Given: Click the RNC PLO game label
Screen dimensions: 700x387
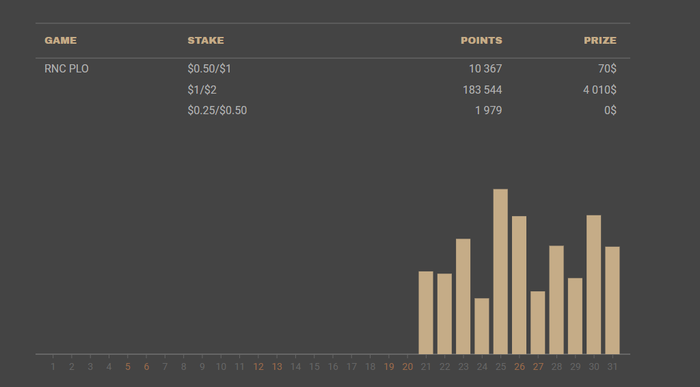Looking at the screenshot, I should pyautogui.click(x=67, y=69).
